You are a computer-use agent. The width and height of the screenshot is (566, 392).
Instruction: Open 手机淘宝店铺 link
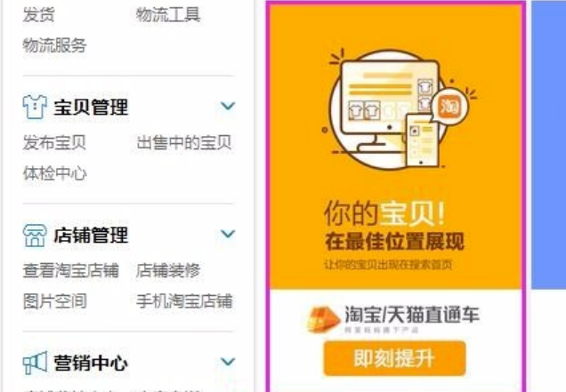click(184, 301)
